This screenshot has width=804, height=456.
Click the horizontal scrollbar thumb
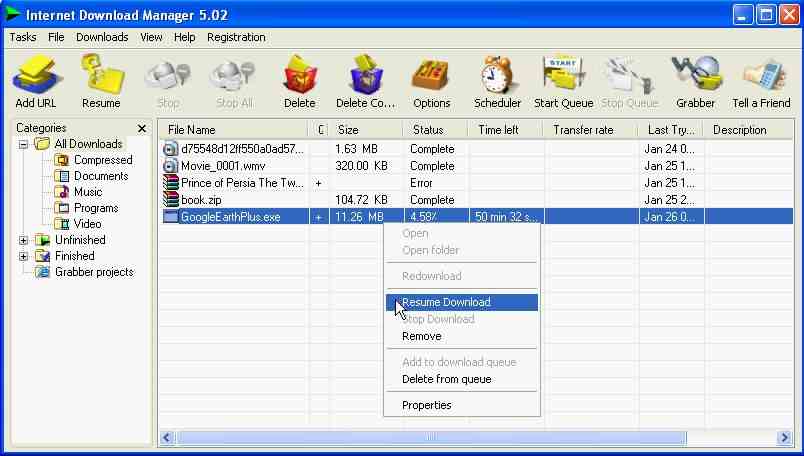pyautogui.click(x=430, y=438)
